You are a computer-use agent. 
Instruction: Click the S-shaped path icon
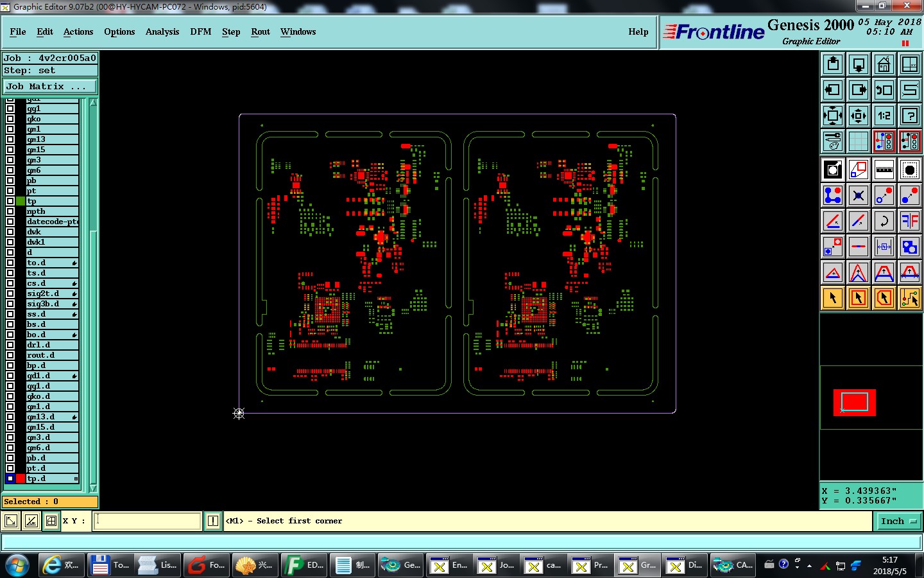pyautogui.click(x=910, y=90)
